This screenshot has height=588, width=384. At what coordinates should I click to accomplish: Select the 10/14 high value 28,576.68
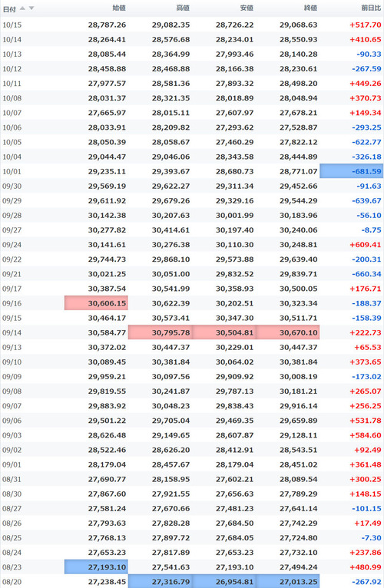(x=170, y=40)
